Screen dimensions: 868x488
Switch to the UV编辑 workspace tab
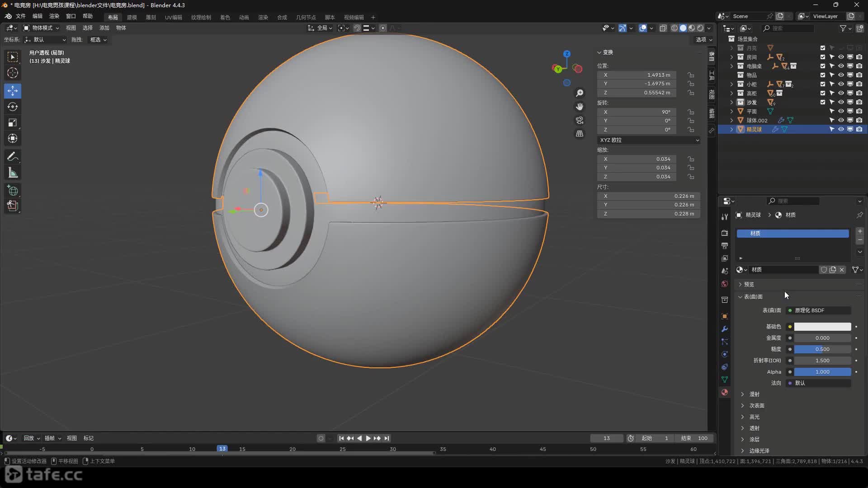(173, 17)
